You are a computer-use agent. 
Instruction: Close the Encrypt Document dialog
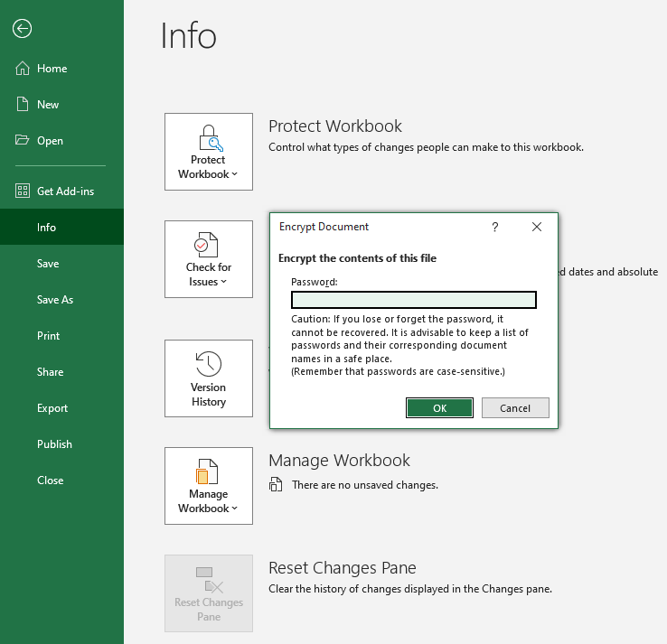tap(537, 227)
